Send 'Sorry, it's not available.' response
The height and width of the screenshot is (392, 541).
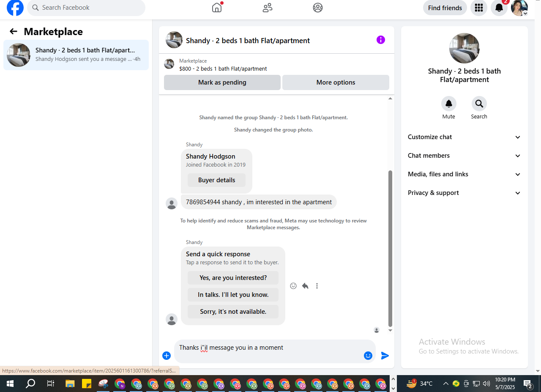pos(233,312)
